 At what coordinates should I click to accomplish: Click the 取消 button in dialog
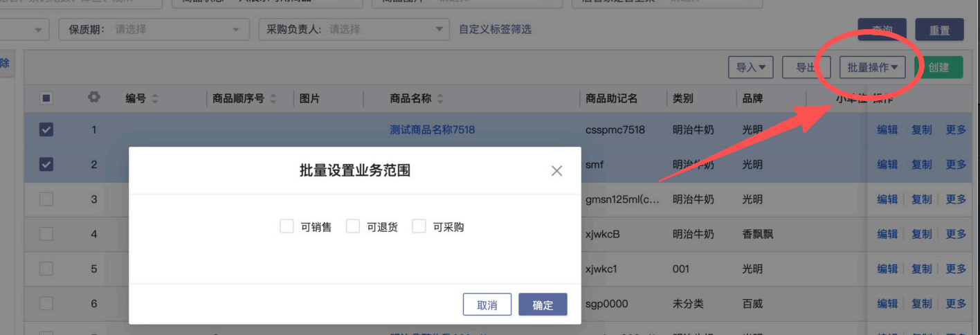pyautogui.click(x=487, y=305)
